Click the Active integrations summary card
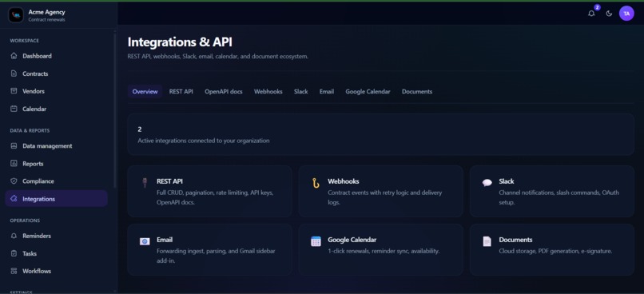The width and height of the screenshot is (644, 294). (381, 135)
